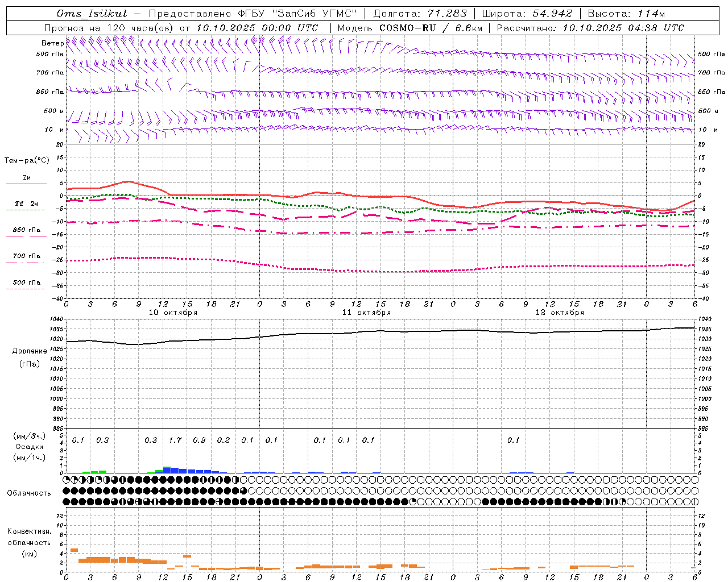Click the "Td 2м" dew point legend entry
The height and width of the screenshot is (582, 728).
(26, 203)
